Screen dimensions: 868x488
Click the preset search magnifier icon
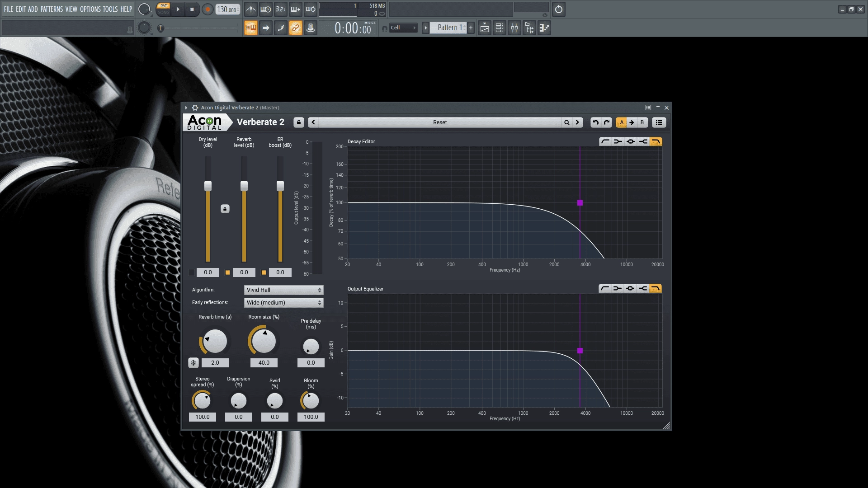[566, 122]
